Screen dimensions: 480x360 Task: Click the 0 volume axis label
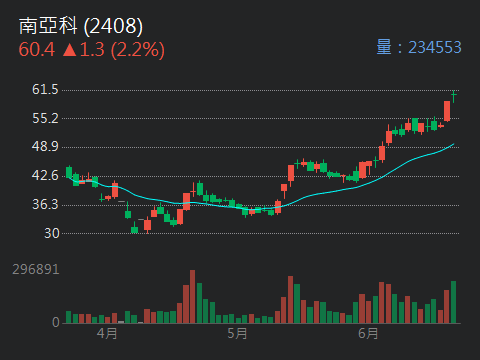coord(56,322)
